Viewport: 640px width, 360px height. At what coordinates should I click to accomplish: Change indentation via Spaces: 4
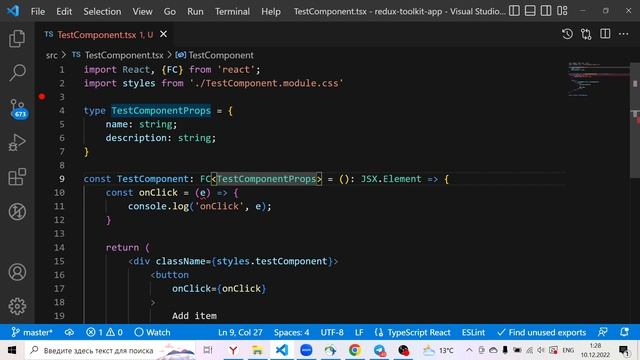(x=291, y=332)
